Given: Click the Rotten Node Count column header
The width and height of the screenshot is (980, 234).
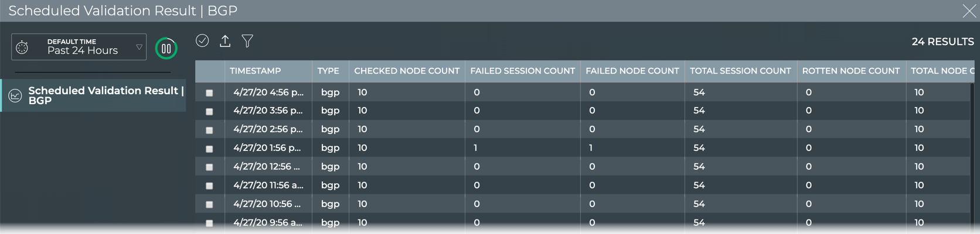Looking at the screenshot, I should 850,71.
